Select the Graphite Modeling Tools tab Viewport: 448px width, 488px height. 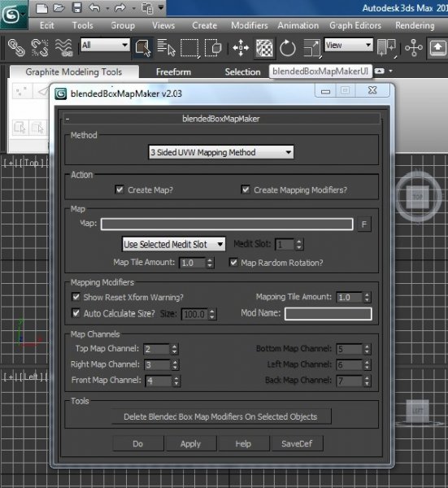tap(74, 72)
